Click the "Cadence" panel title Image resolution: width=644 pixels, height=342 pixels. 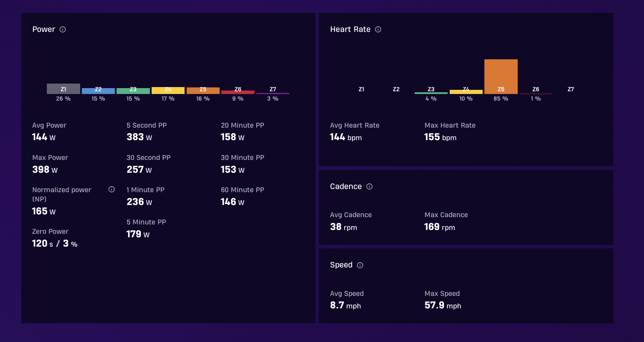[346, 187]
